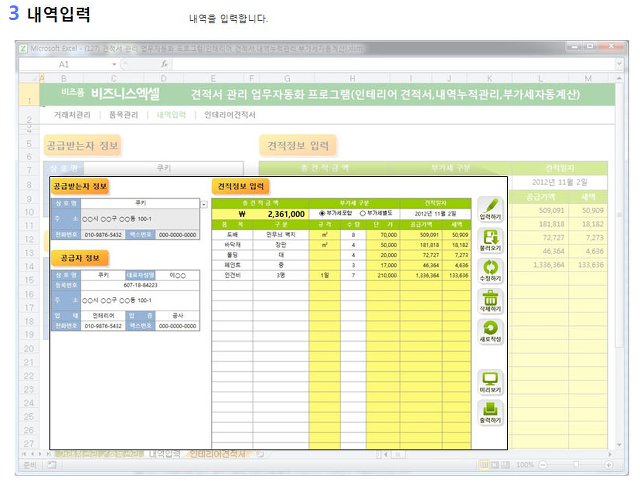
Task: Click the 공급자 정보 orange header button
Action: 80,258
